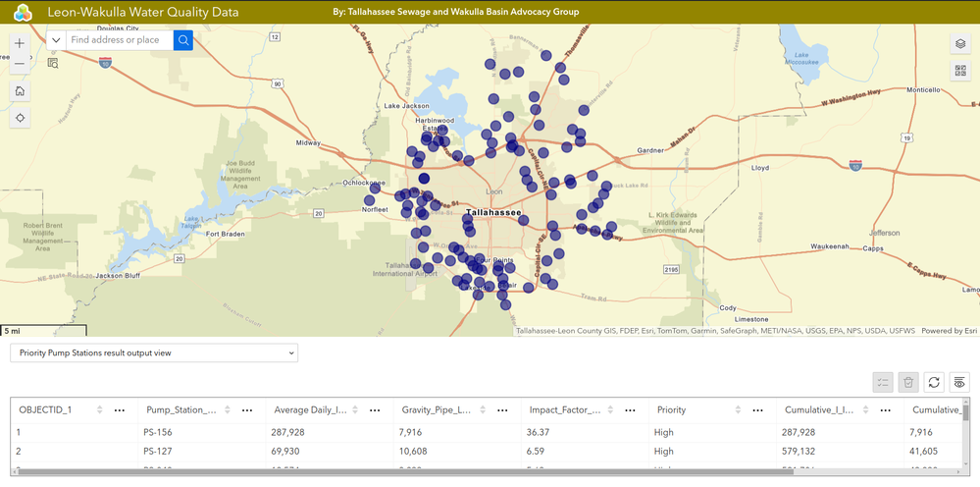Sort by Cumulative_I_I column
Image resolution: width=980 pixels, height=487 pixels.
click(865, 410)
